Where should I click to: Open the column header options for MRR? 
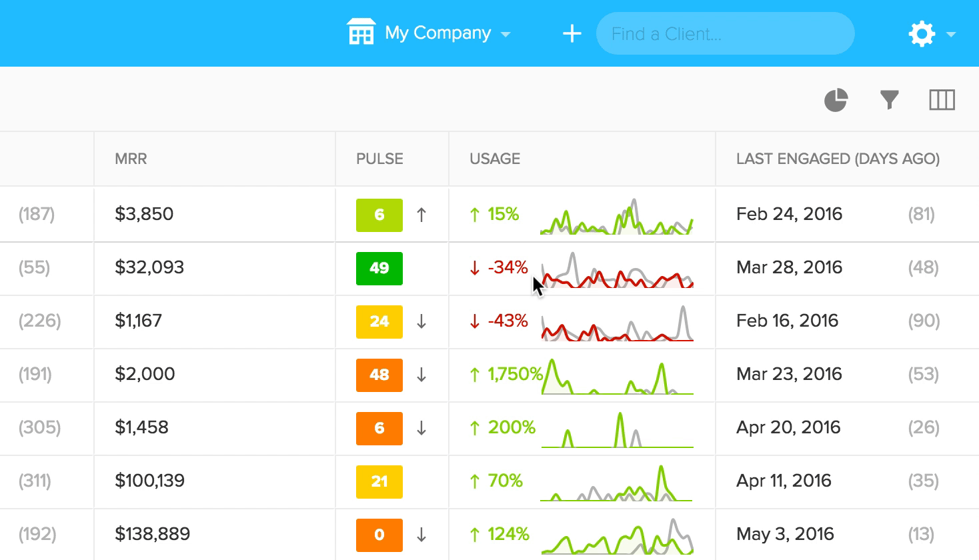coord(131,159)
